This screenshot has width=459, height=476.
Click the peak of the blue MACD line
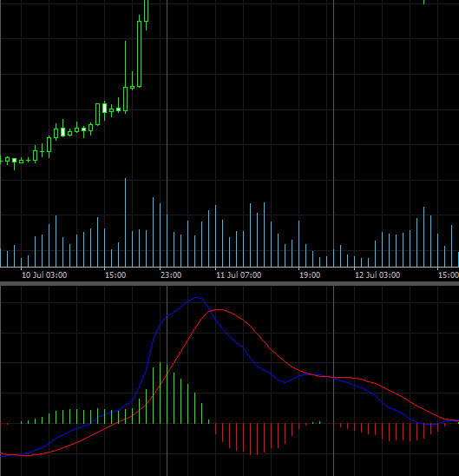197,297
